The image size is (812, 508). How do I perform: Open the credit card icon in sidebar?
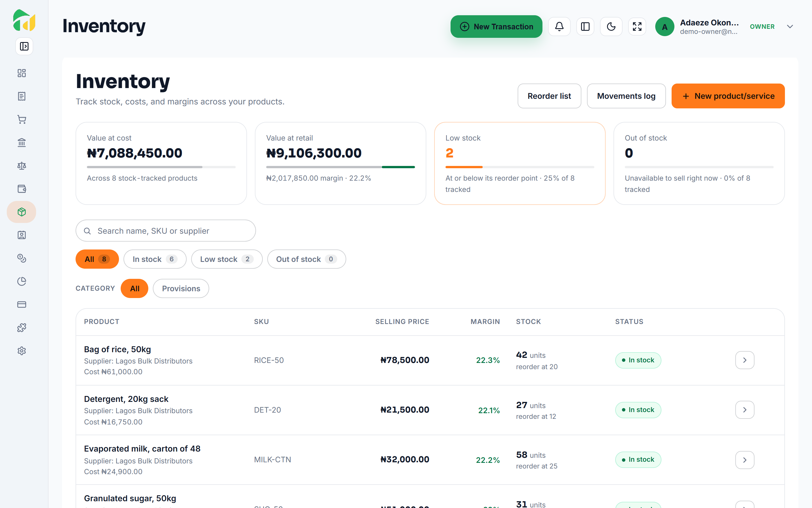(22, 305)
